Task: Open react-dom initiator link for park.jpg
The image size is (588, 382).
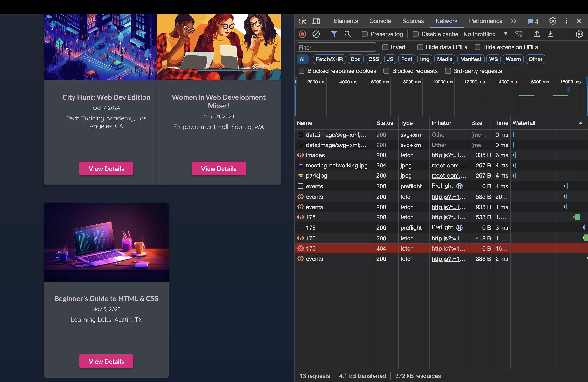Action: click(448, 176)
